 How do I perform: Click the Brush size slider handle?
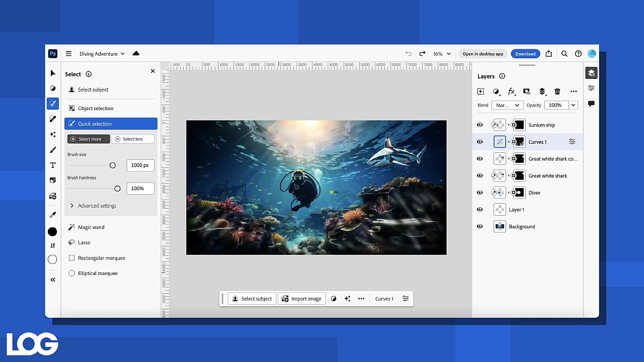pos(113,165)
